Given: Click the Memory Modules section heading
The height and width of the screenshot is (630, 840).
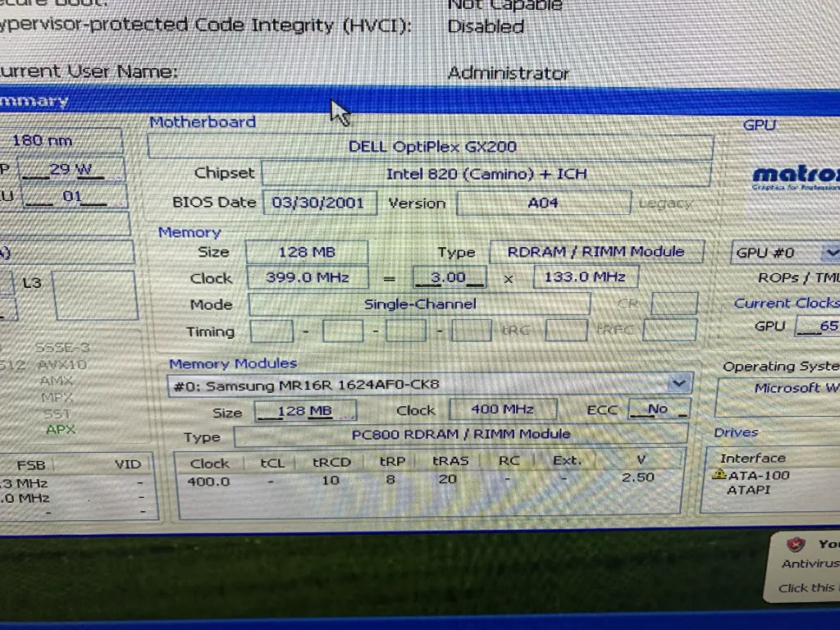Looking at the screenshot, I should pyautogui.click(x=233, y=363).
